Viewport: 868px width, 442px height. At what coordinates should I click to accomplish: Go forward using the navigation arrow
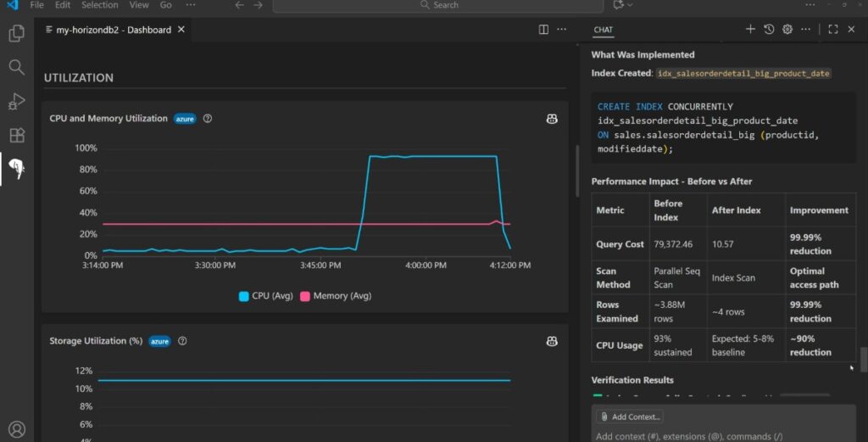[x=258, y=5]
